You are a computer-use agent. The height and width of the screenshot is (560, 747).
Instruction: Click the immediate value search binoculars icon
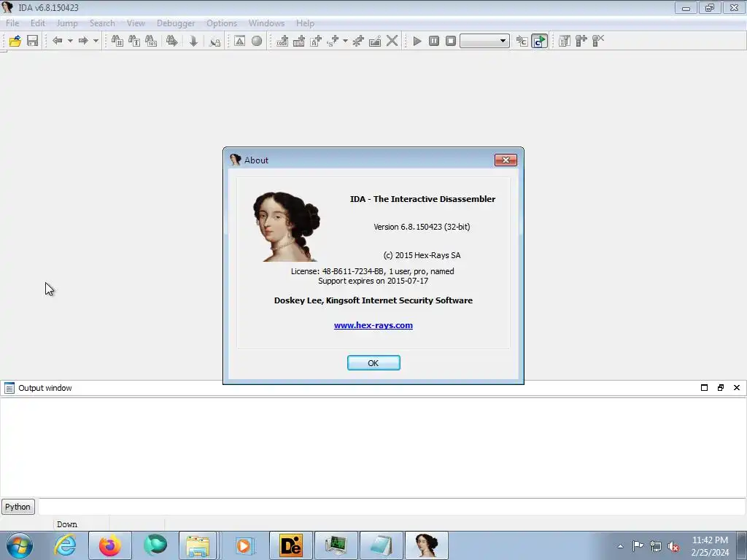point(117,41)
